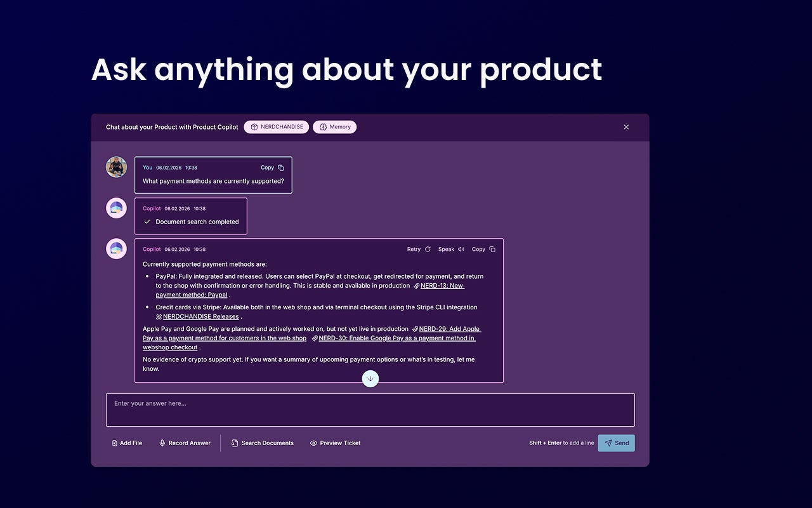The width and height of the screenshot is (812, 508).
Task: Click the Enter your answer here field
Action: click(370, 410)
